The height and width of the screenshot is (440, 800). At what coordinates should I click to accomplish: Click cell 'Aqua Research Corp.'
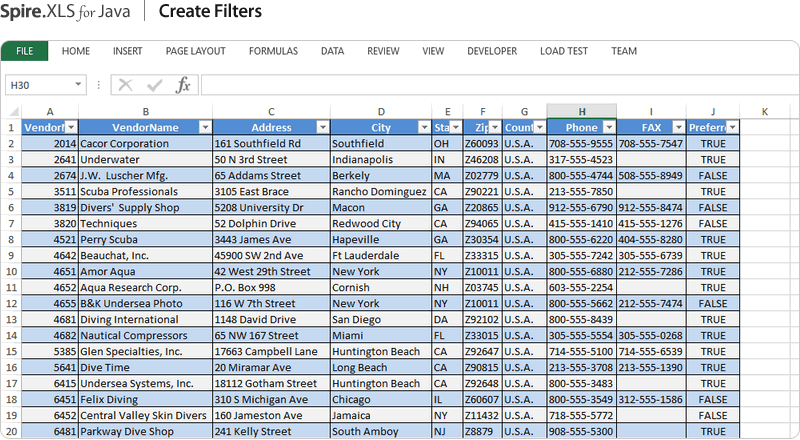[145, 287]
